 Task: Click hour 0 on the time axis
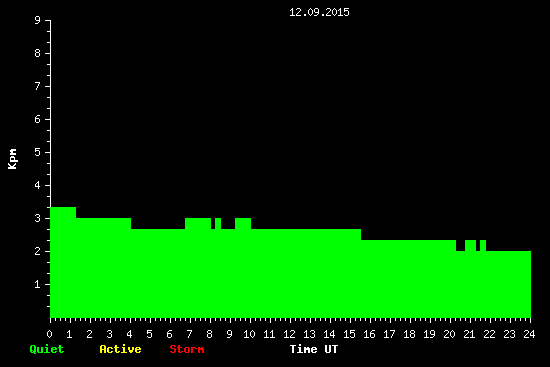pyautogui.click(x=49, y=334)
